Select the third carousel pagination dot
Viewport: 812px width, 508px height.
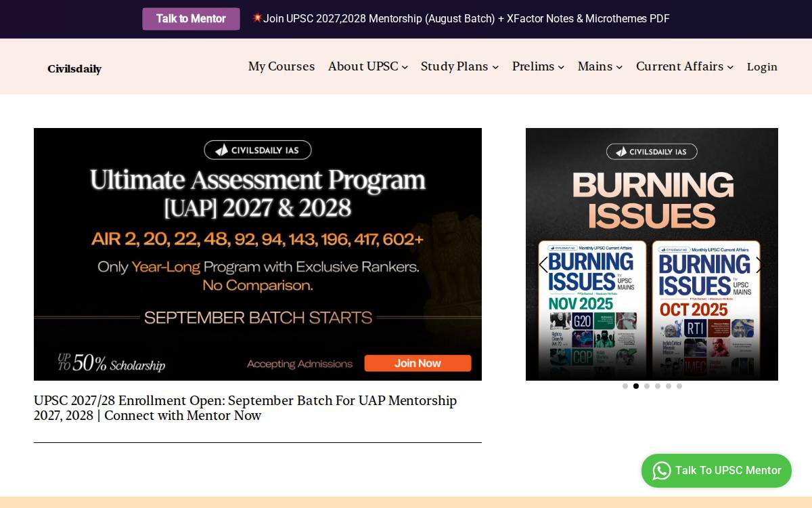[x=647, y=386]
